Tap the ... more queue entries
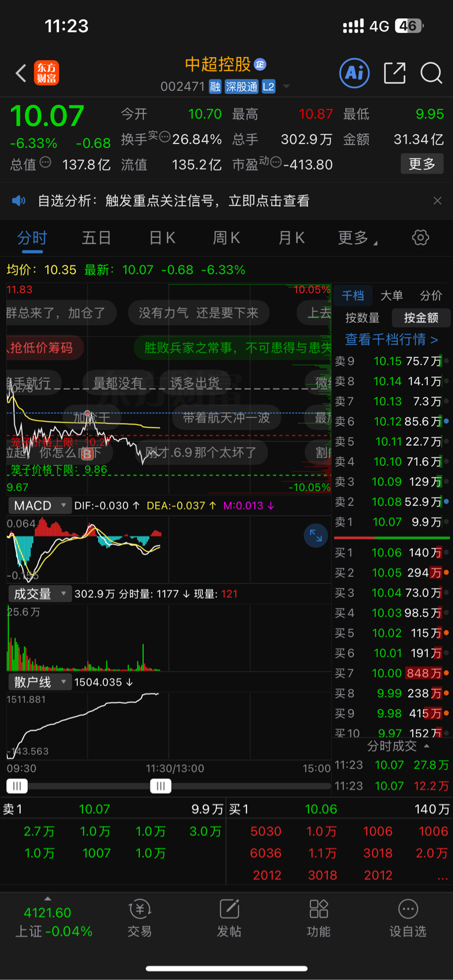Viewport: 453px width, 980px height. (x=442, y=877)
